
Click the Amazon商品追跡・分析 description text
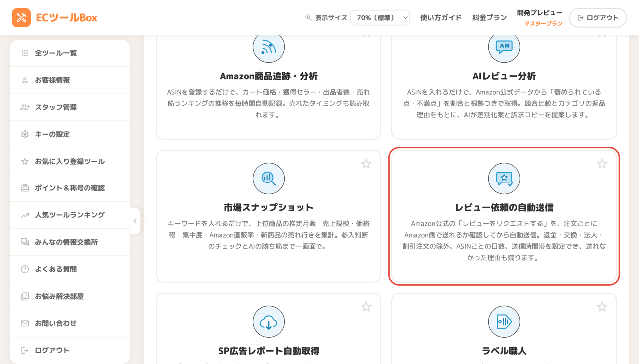click(269, 104)
